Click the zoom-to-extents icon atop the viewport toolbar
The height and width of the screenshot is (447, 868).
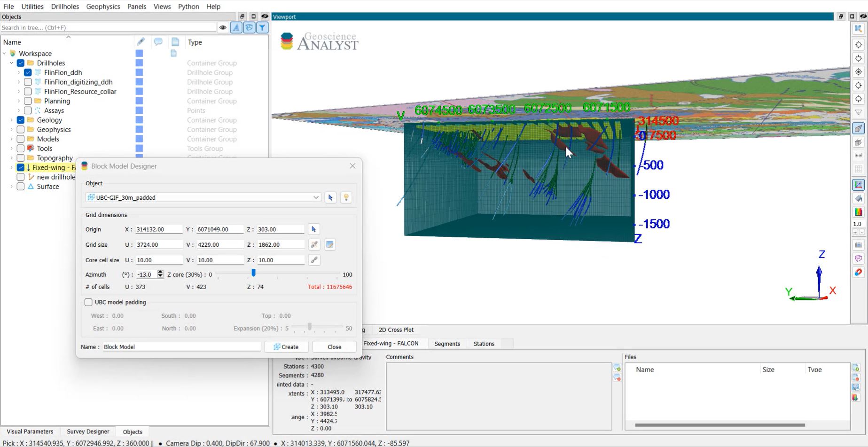tap(858, 29)
